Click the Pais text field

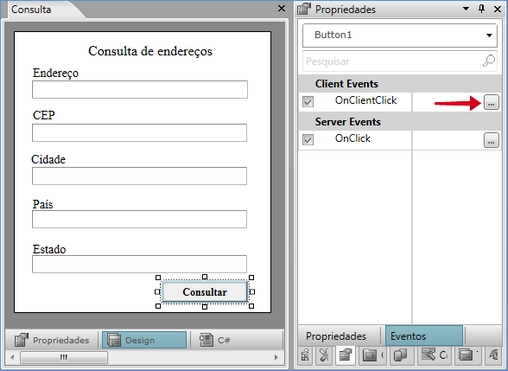point(139,219)
